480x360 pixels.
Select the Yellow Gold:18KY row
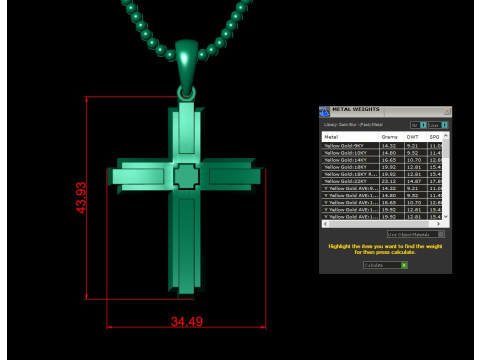click(x=382, y=167)
